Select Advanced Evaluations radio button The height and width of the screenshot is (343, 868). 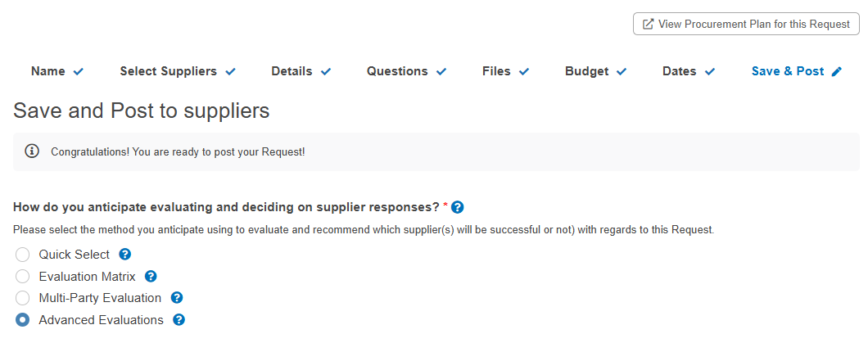(x=22, y=320)
